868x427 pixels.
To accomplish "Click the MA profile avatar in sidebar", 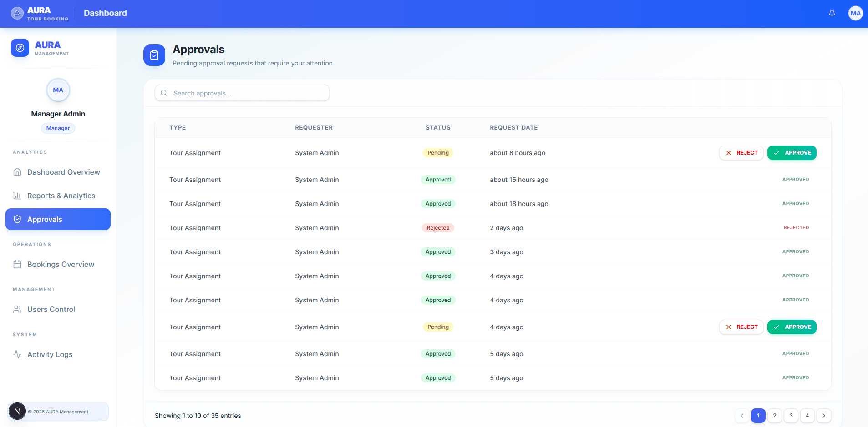I will click(58, 90).
